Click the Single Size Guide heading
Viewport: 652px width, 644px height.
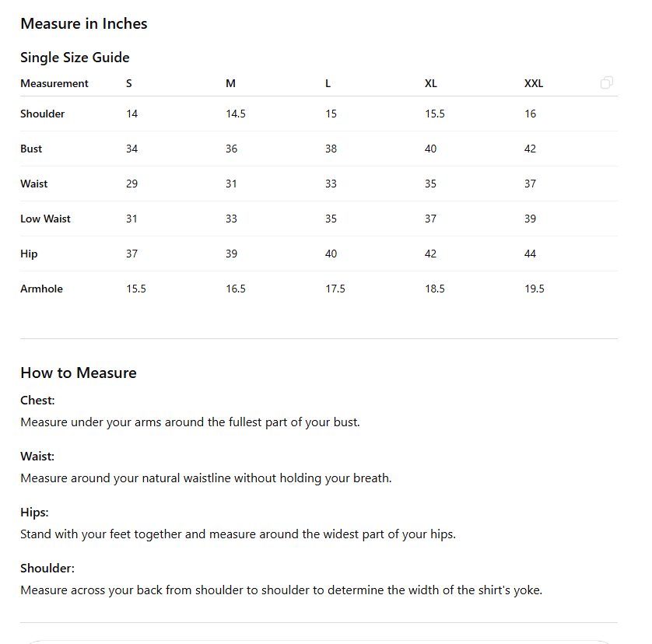click(75, 58)
